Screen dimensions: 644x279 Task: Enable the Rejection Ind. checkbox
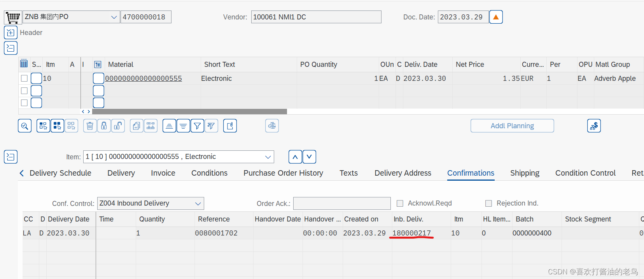(x=489, y=203)
